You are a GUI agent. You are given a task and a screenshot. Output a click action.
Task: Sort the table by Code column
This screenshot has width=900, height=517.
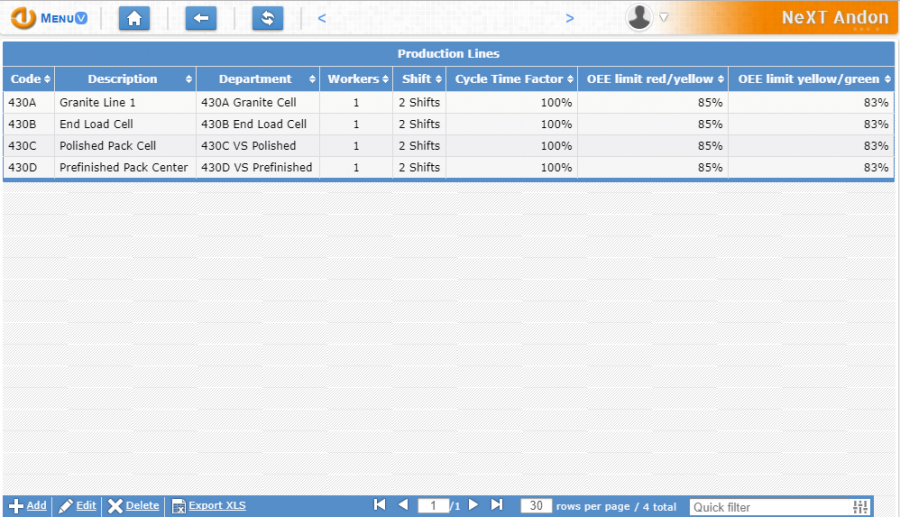pyautogui.click(x=28, y=79)
